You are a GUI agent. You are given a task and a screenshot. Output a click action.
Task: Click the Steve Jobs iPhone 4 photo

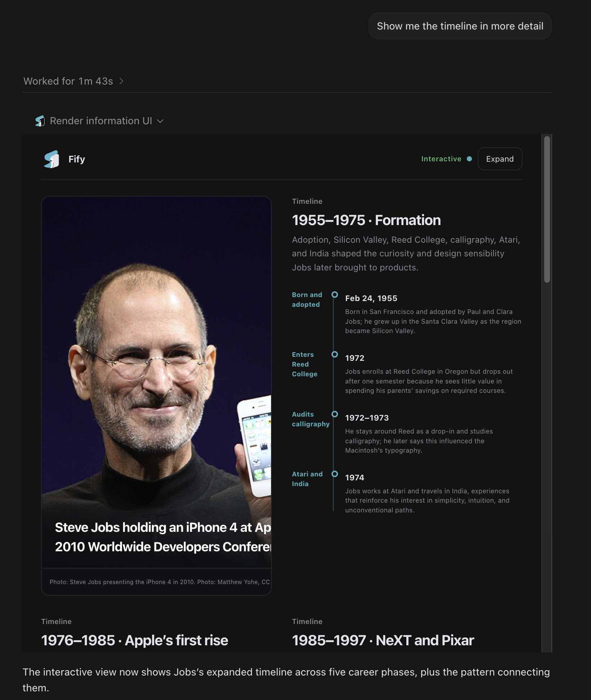pos(156,382)
